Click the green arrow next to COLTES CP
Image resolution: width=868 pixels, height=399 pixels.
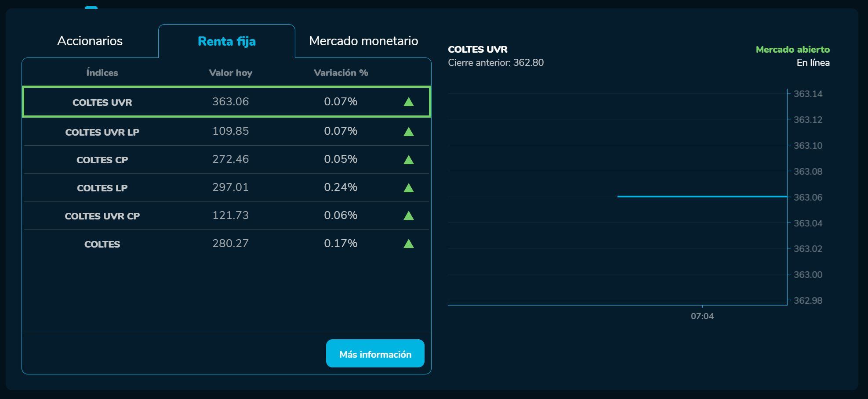click(408, 159)
